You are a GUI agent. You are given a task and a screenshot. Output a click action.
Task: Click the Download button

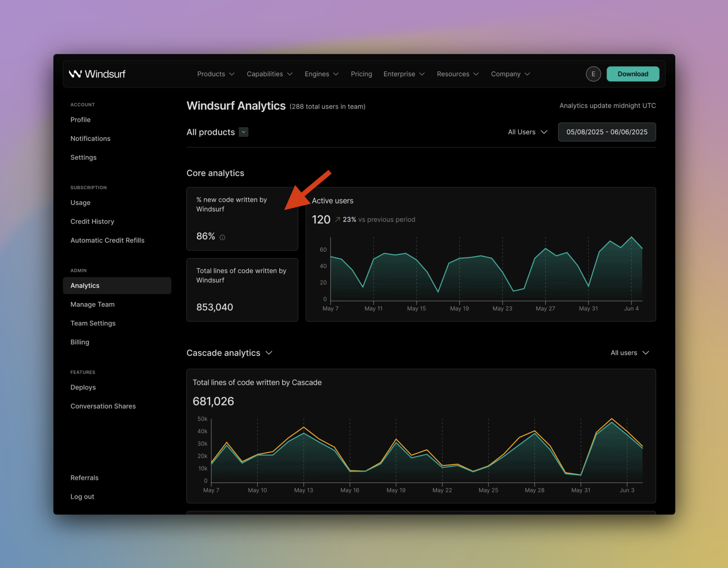pyautogui.click(x=632, y=74)
